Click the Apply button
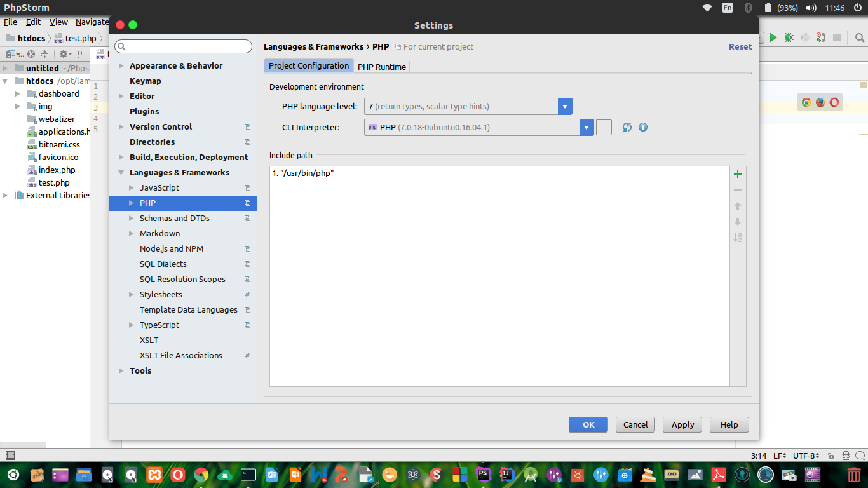Screen dimensions: 868x488 pos(682,424)
